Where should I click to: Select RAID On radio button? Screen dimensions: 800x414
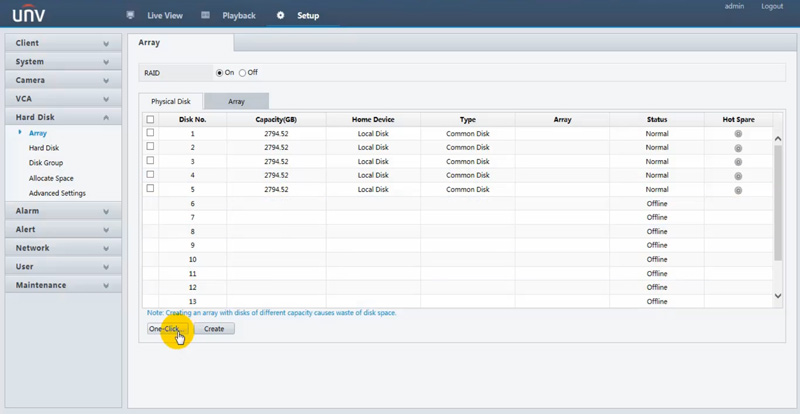[219, 73]
